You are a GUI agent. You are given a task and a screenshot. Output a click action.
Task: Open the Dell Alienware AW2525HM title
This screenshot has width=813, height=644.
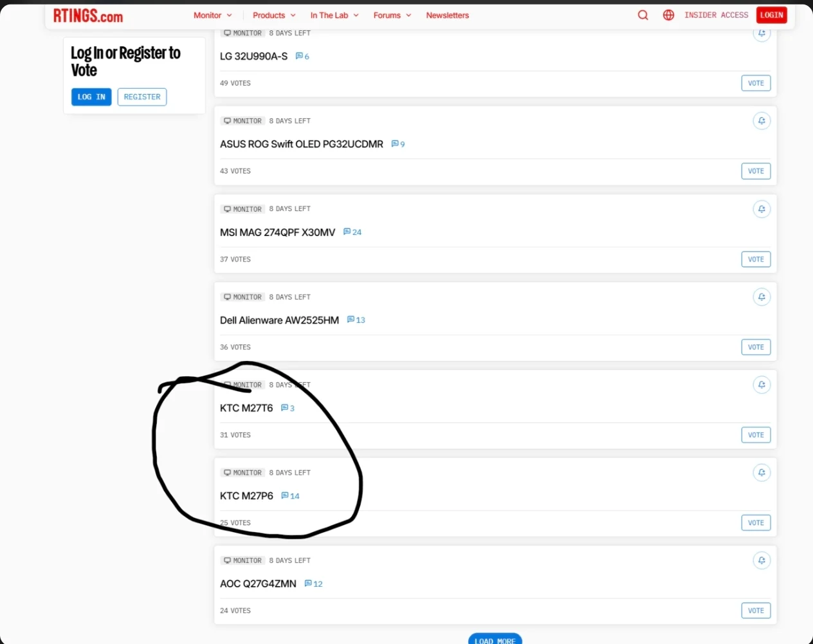pyautogui.click(x=279, y=320)
